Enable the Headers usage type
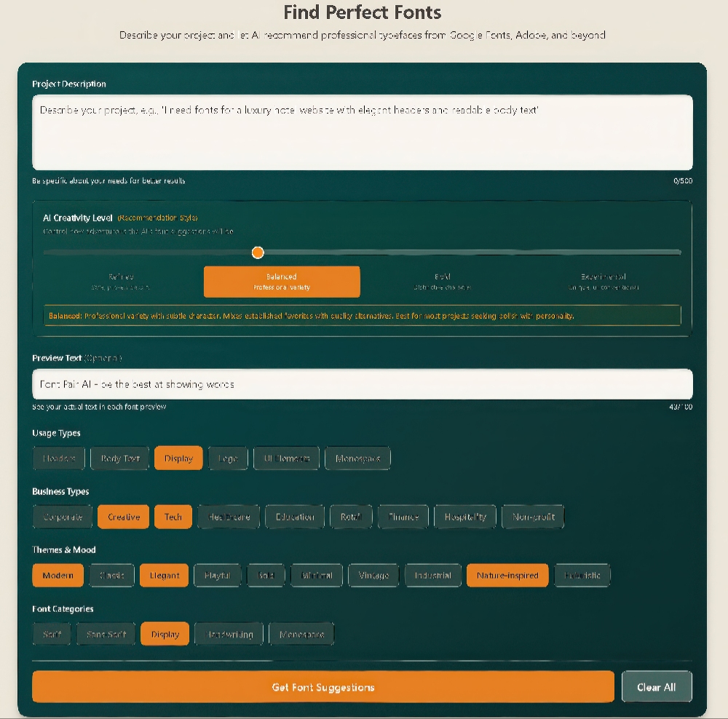 (58, 458)
